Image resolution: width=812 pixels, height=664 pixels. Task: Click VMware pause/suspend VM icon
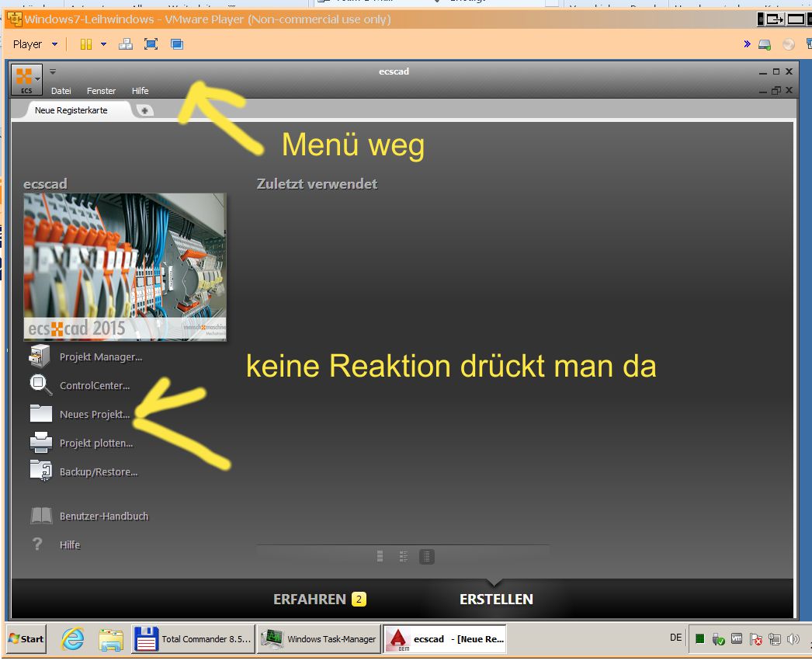86,44
